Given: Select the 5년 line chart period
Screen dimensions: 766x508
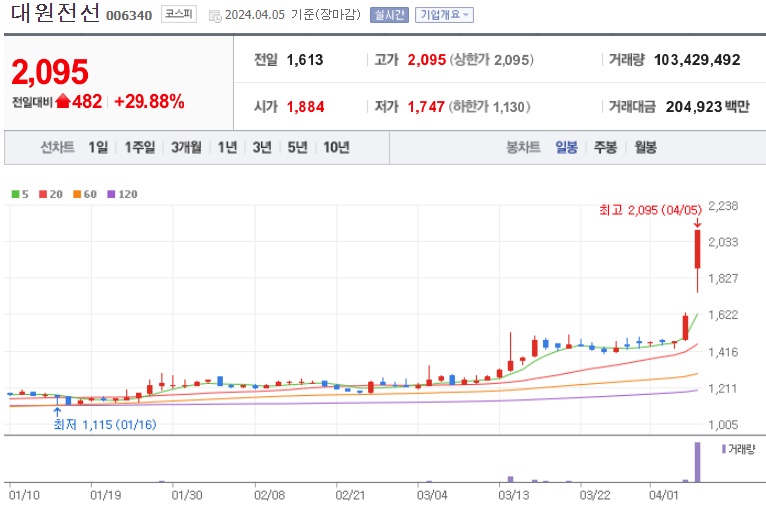Looking at the screenshot, I should point(298,147).
